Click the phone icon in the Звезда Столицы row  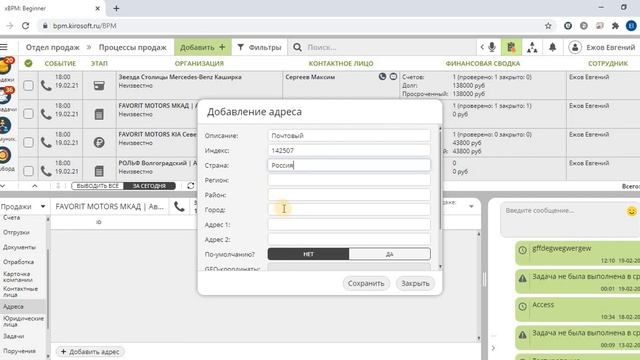pos(46,85)
